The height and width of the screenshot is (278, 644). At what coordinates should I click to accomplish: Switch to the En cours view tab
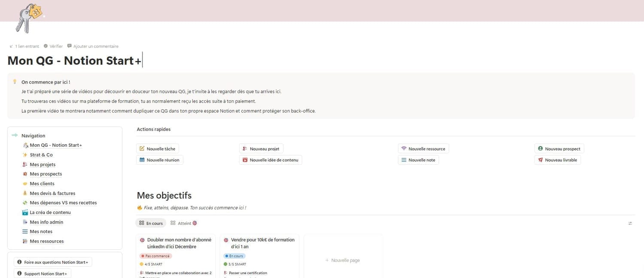pyautogui.click(x=151, y=223)
